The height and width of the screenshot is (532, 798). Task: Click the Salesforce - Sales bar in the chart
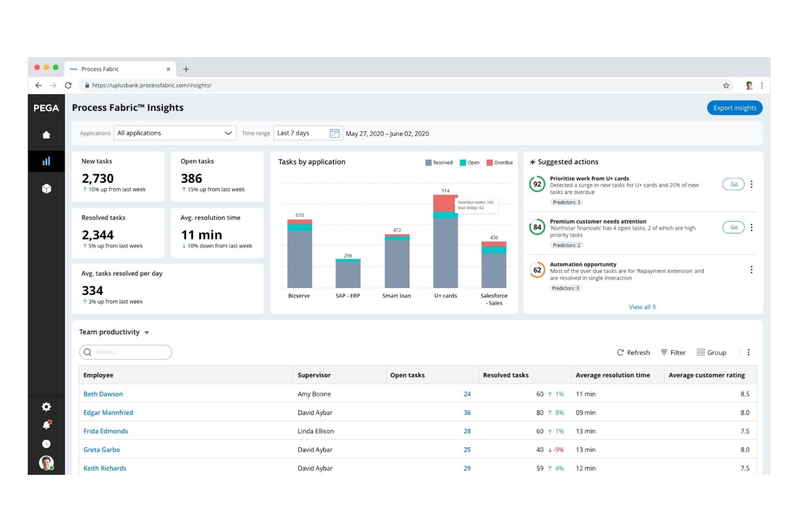point(494,265)
